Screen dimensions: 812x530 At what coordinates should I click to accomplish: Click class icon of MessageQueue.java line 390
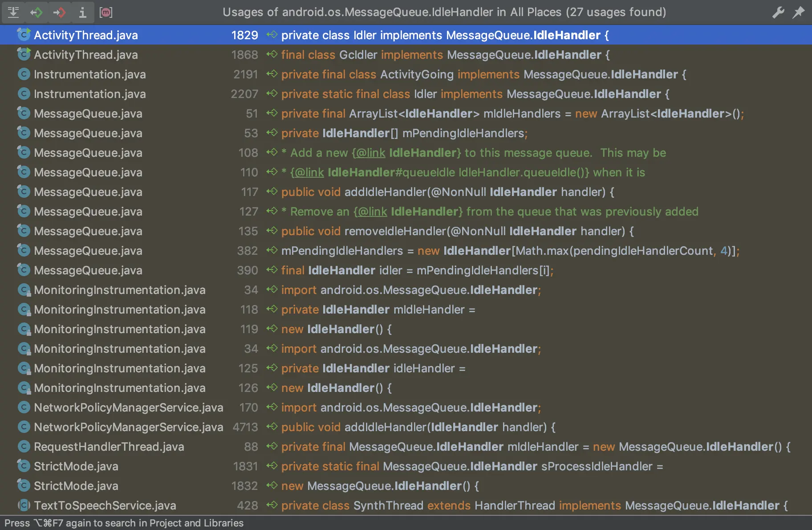coord(24,270)
